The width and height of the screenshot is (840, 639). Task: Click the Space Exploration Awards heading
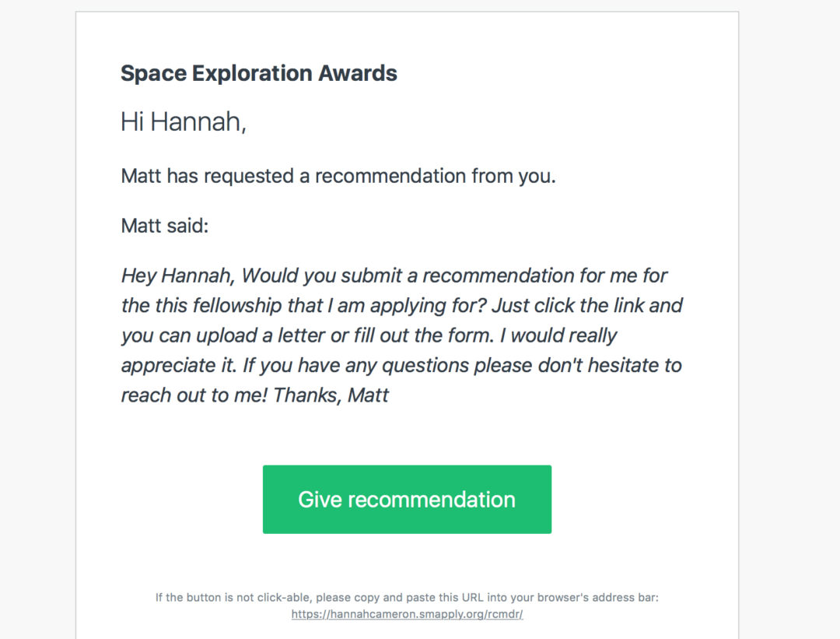click(x=259, y=73)
